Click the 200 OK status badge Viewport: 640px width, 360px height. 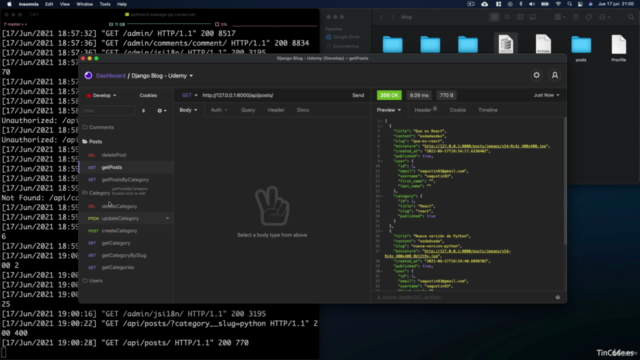pos(389,95)
